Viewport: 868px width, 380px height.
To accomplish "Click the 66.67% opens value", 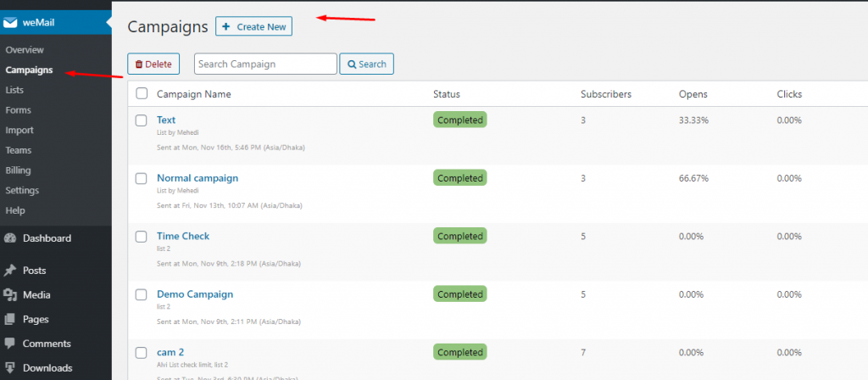I will pyautogui.click(x=693, y=178).
